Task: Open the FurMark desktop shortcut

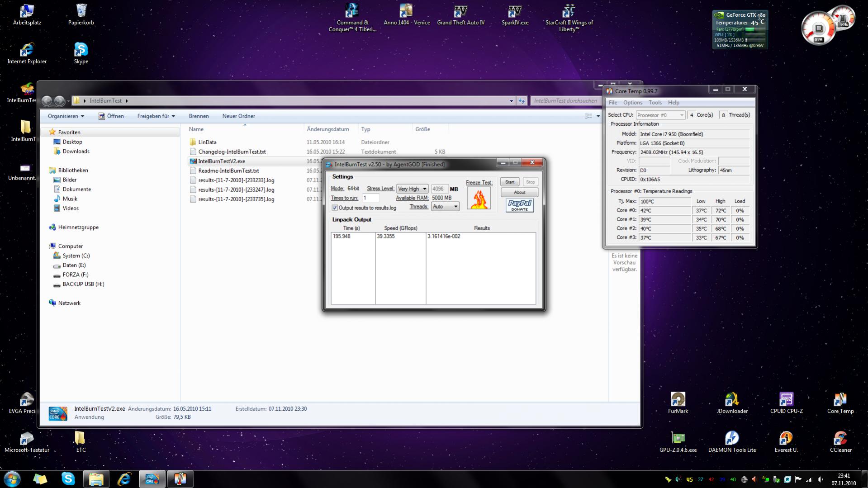Action: click(678, 403)
